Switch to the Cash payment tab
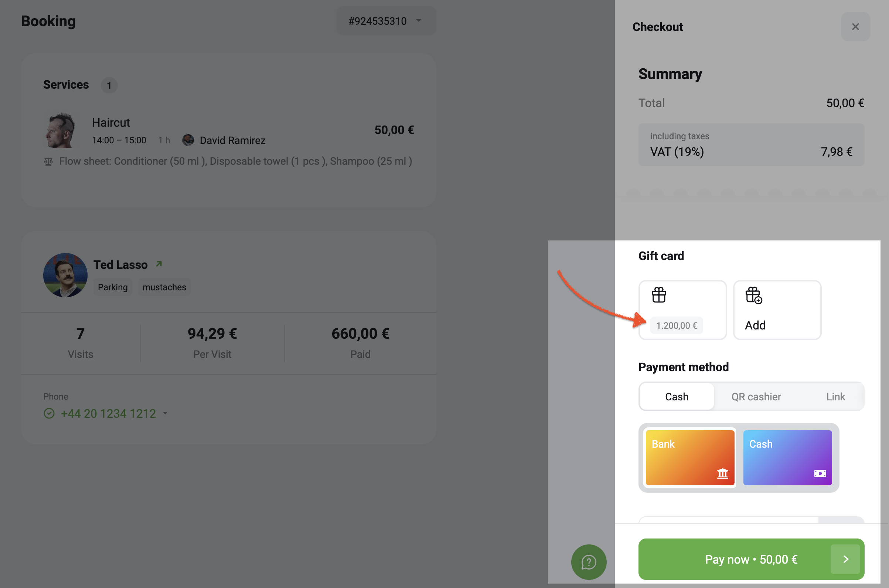This screenshot has height=588, width=889. point(676,396)
